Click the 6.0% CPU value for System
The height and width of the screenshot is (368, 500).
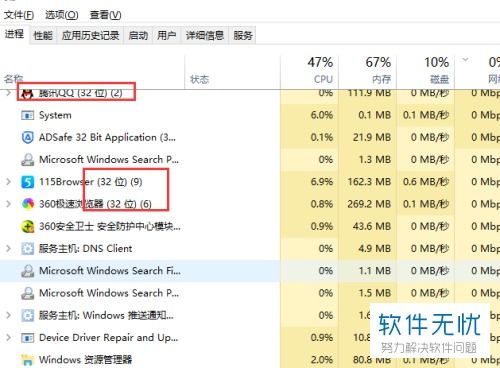[x=322, y=115]
